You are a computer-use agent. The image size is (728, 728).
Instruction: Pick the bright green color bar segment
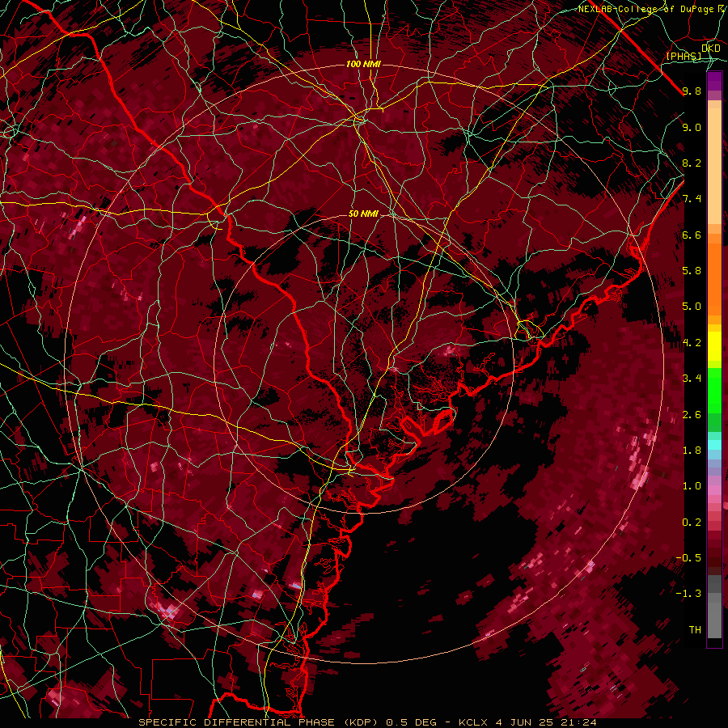[x=714, y=391]
